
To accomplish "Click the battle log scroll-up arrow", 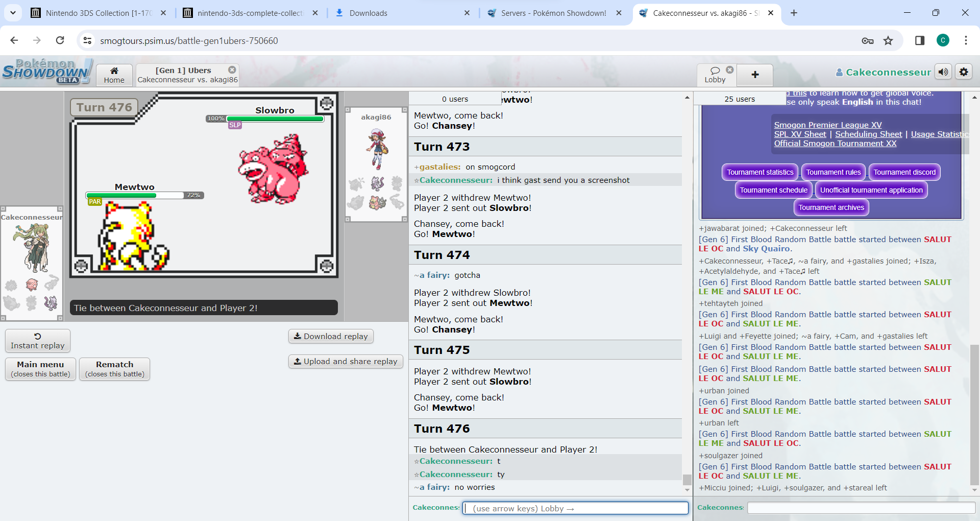I will (x=687, y=97).
